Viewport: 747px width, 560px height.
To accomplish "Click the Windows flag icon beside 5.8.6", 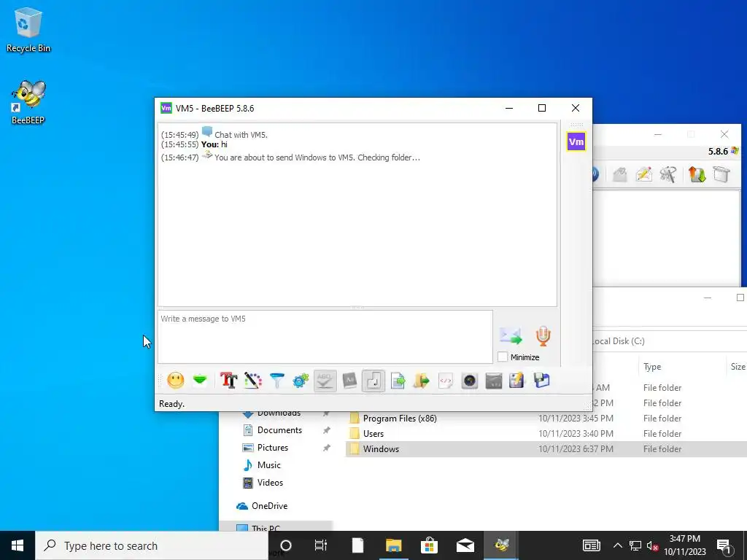I will point(735,151).
